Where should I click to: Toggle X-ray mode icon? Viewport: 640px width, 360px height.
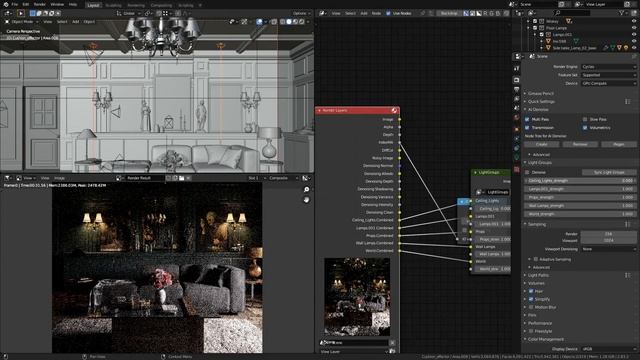[x=274, y=22]
